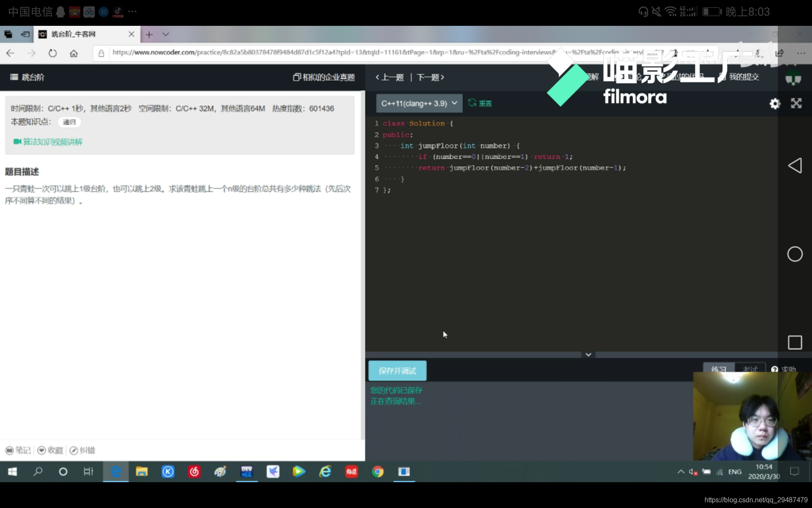This screenshot has width=812, height=508.
Task: Open File Explorer from taskbar
Action: coord(142,472)
